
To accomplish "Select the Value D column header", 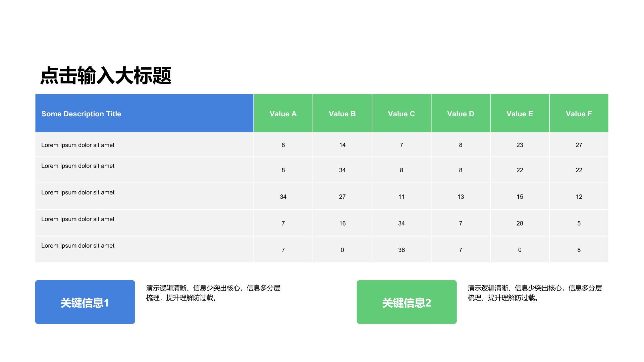I will [461, 113].
